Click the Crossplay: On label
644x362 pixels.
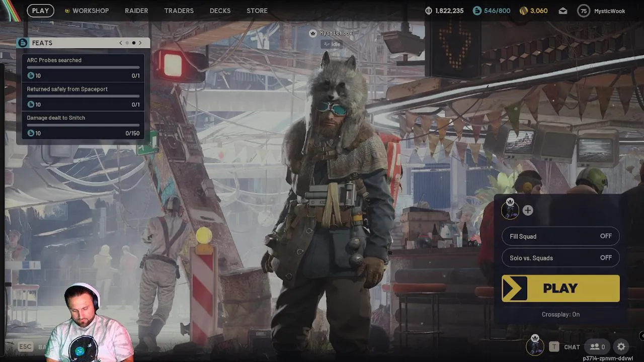560,314
